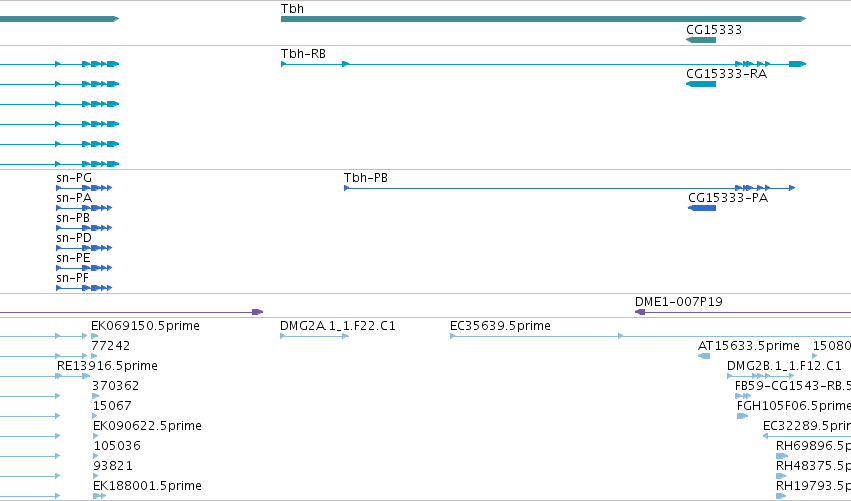Select EK188001.5prime EST label

click(x=147, y=486)
